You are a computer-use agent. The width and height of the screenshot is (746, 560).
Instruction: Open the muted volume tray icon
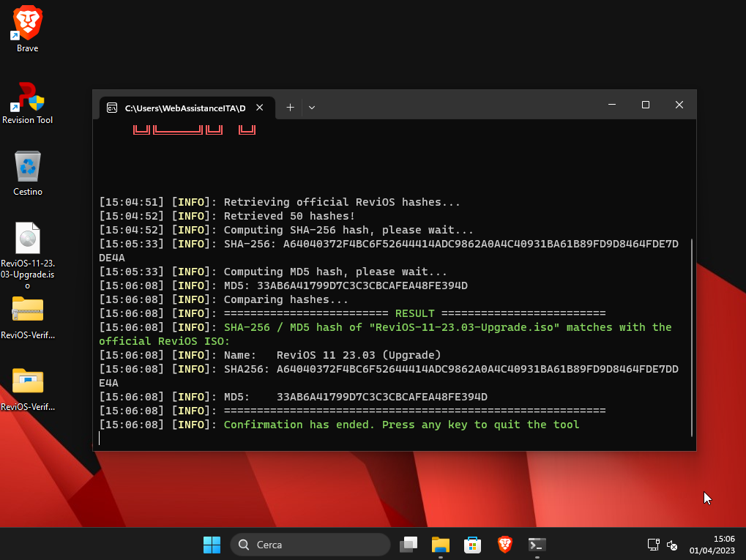point(672,545)
